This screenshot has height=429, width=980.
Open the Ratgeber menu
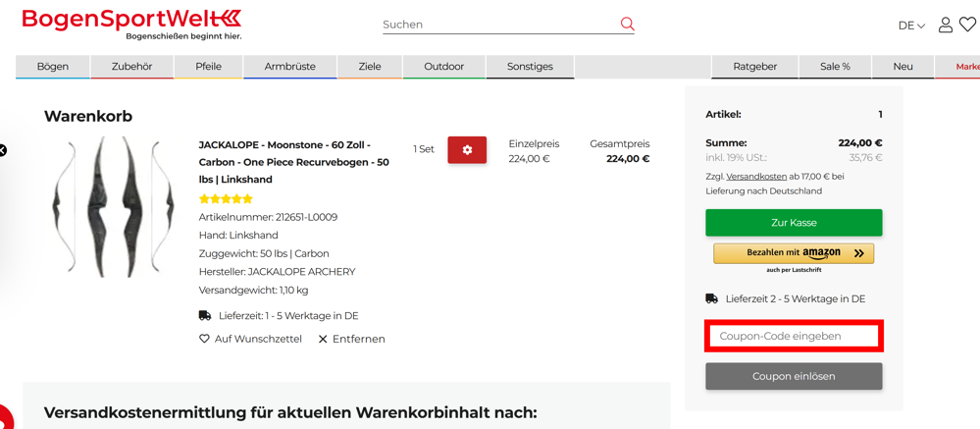(x=755, y=67)
